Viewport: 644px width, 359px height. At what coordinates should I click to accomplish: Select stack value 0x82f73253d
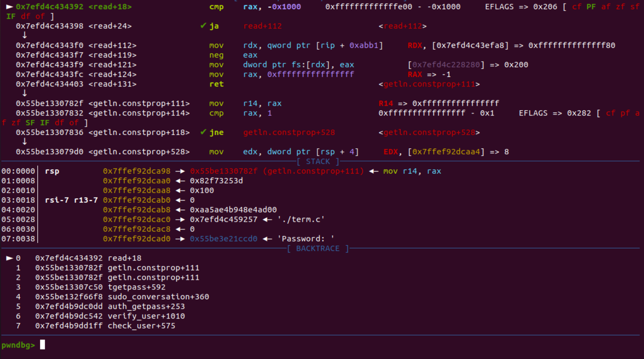pos(216,181)
